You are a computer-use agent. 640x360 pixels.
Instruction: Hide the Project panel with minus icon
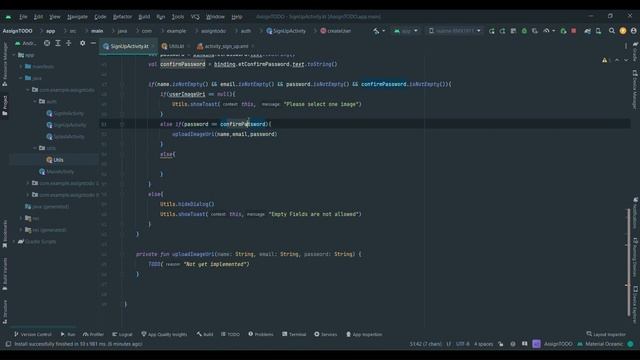coord(93,43)
